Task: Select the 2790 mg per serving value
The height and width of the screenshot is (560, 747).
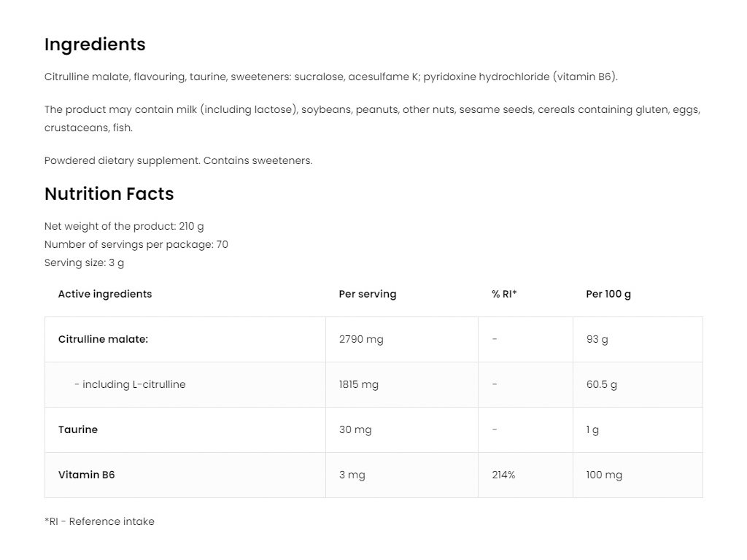Action: coord(361,339)
